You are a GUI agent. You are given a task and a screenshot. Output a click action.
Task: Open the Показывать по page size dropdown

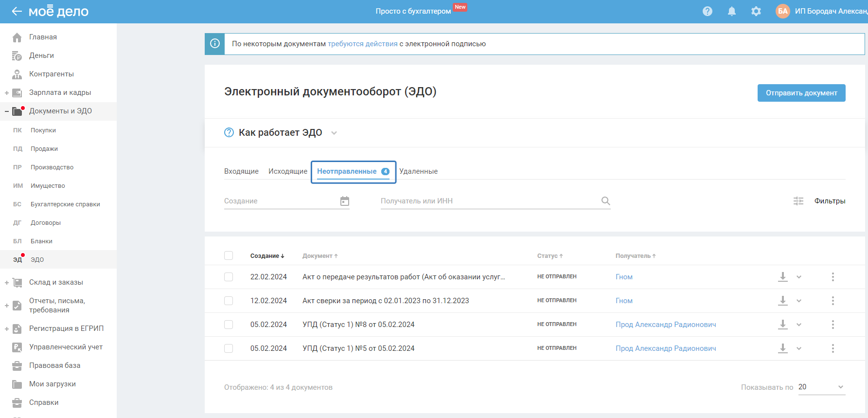[x=821, y=387]
